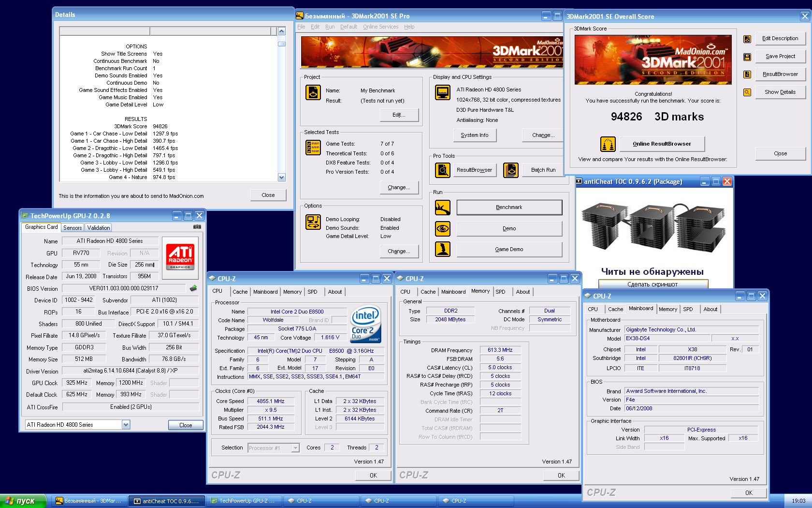The height and width of the screenshot is (508, 812).
Task: Select the Cache tab in first CPU-Z window
Action: click(x=240, y=292)
